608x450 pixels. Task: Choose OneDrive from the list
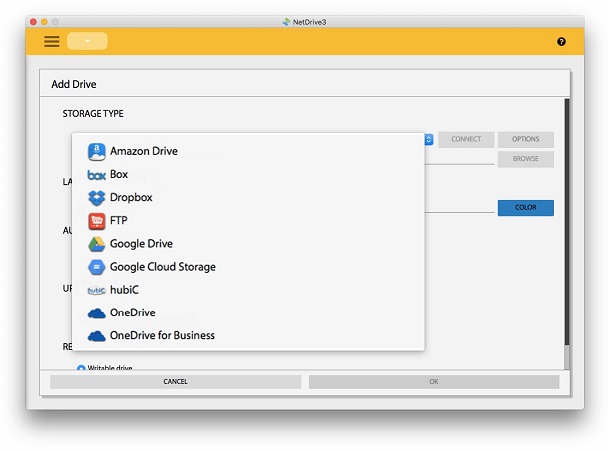[248, 312]
